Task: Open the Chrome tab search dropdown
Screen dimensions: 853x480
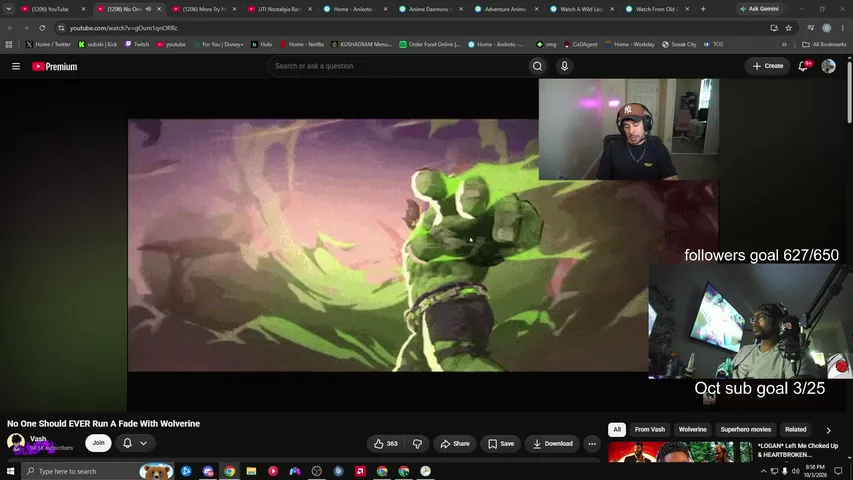Action: pos(9,9)
